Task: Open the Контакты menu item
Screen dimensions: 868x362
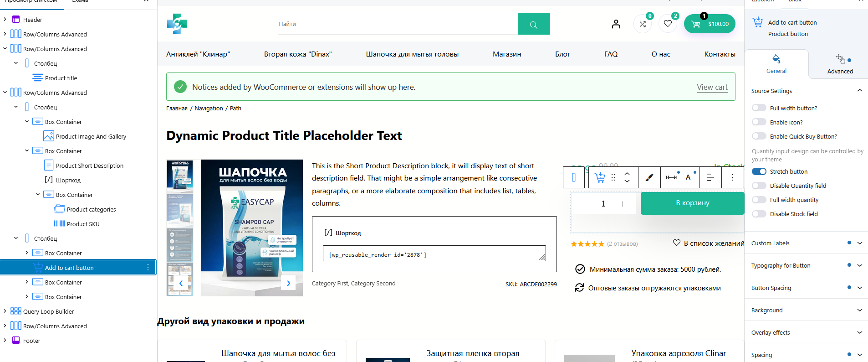Action: (x=720, y=54)
